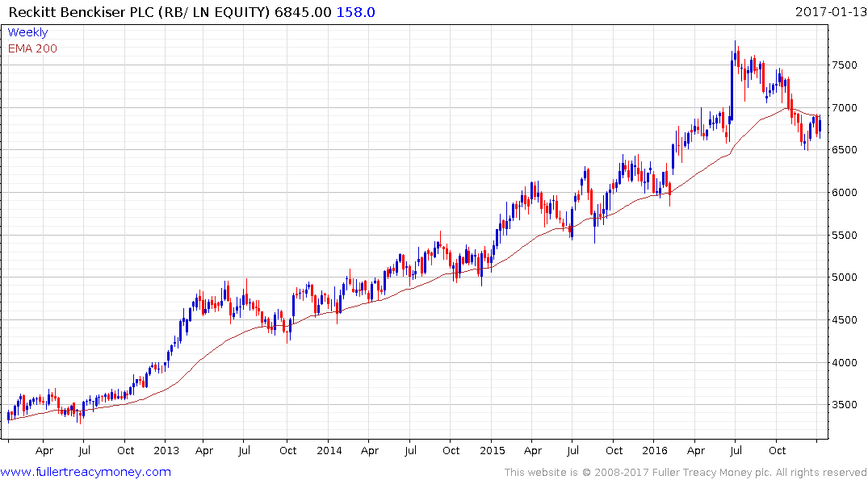Viewport: 868px width, 484px height.
Task: Click the 6500 price axis label
Action: tap(844, 150)
